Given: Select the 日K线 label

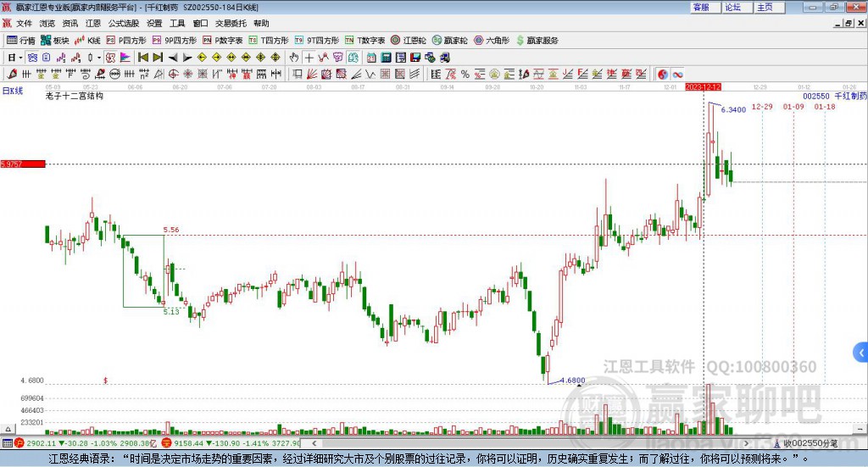Looking at the screenshot, I should coord(13,91).
